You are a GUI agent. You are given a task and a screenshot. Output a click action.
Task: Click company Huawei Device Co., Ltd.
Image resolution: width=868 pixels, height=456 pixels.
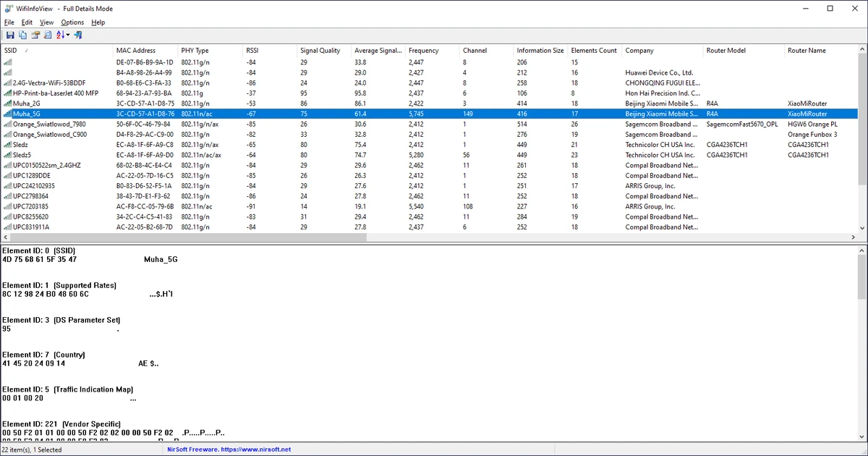pos(659,73)
